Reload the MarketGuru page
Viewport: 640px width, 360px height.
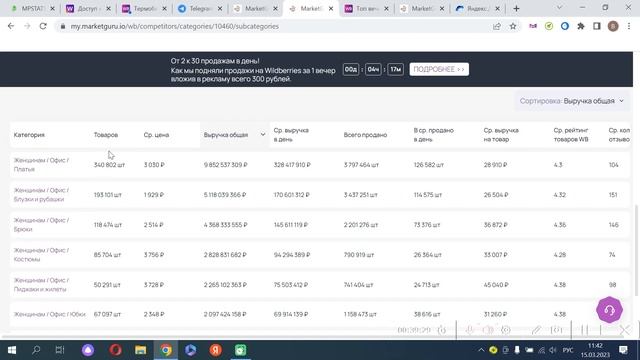pyautogui.click(x=43, y=26)
